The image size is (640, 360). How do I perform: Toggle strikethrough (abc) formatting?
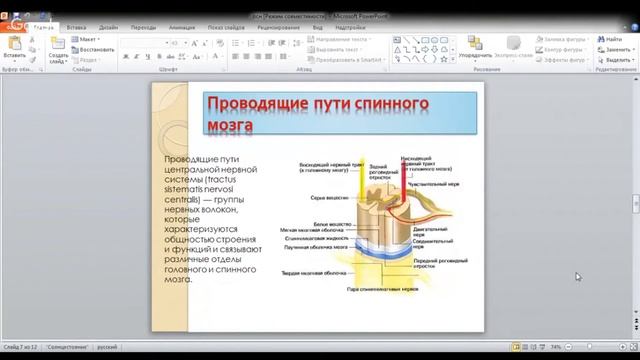coord(170,56)
